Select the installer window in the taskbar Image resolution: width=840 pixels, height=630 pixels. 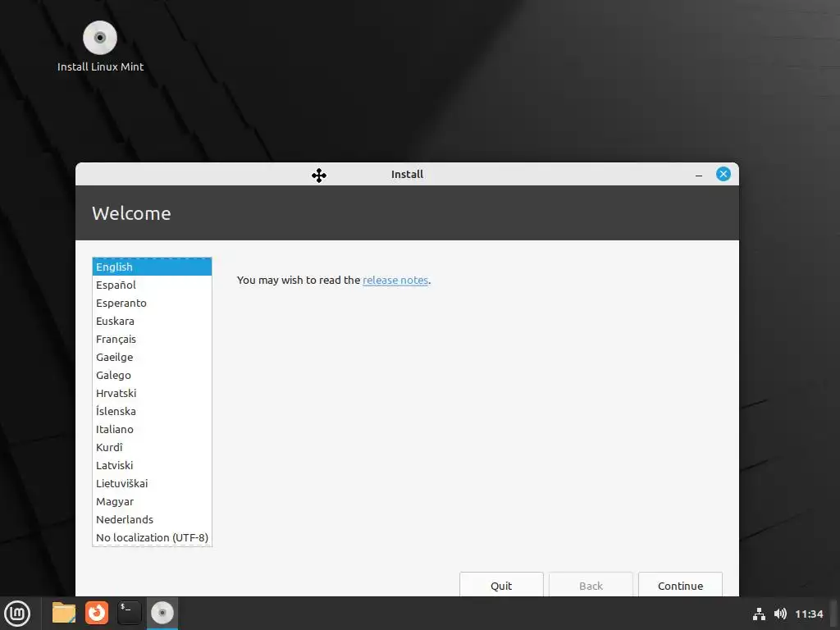(162, 613)
